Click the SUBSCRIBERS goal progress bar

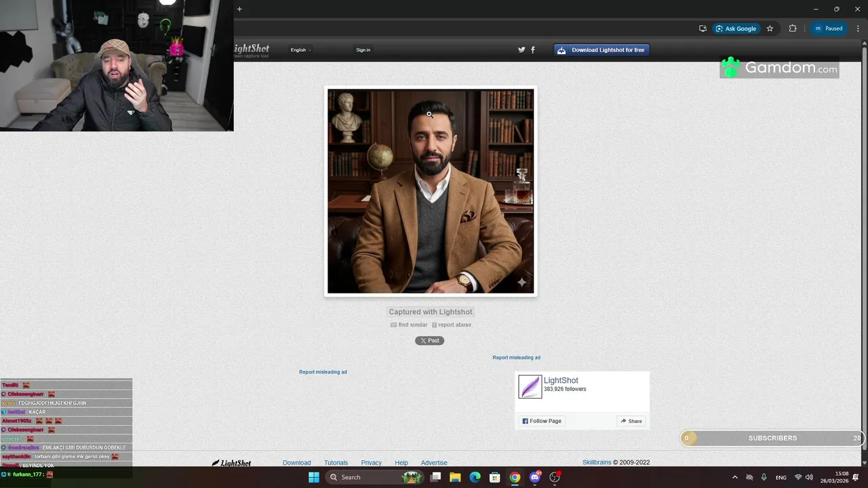point(772,438)
